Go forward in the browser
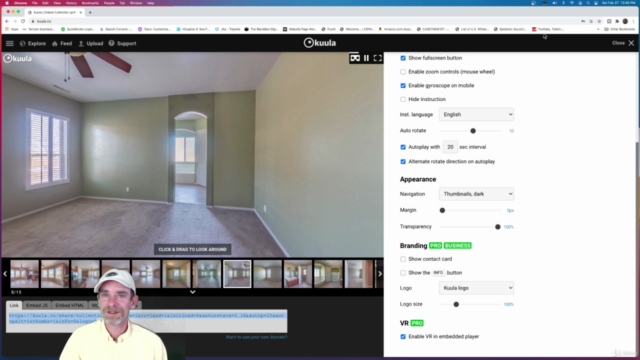640x360 pixels. pyautogui.click(x=15, y=21)
